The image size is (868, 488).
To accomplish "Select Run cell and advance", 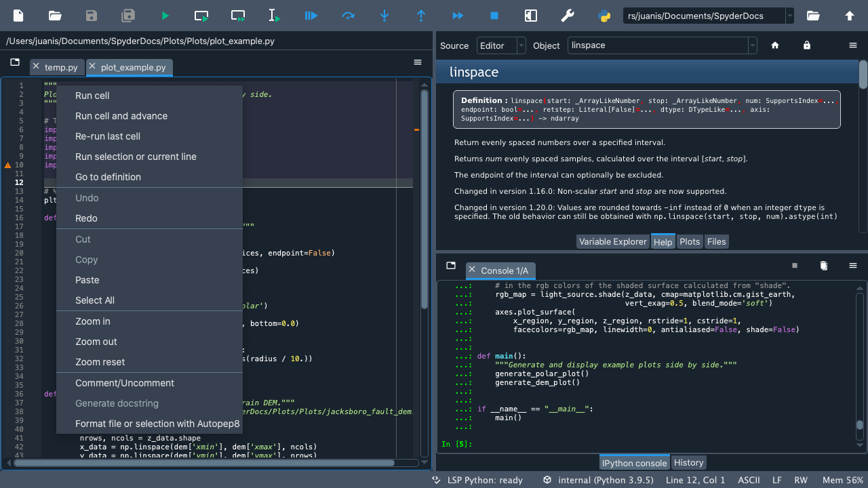I will pos(121,116).
